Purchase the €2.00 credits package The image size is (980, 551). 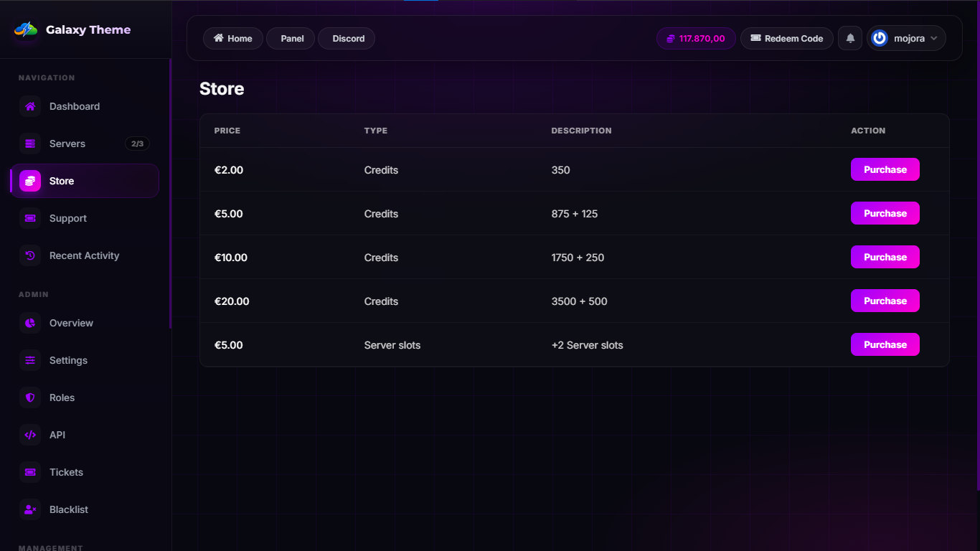(x=885, y=170)
